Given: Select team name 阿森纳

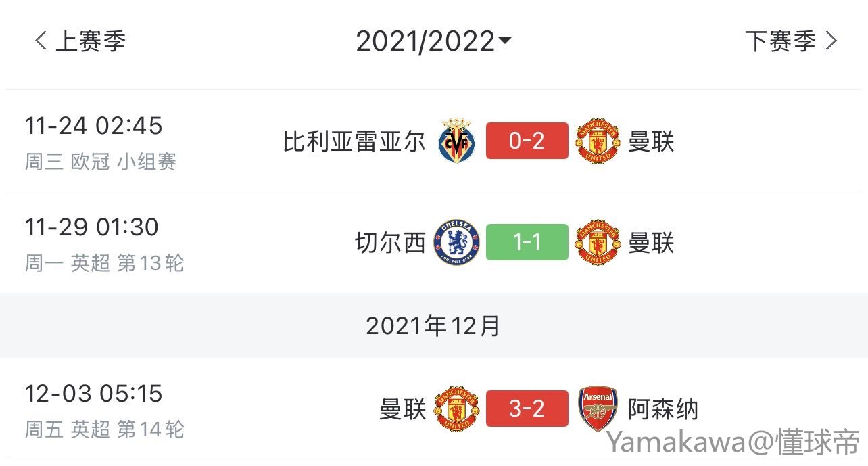Looking at the screenshot, I should point(662,409).
